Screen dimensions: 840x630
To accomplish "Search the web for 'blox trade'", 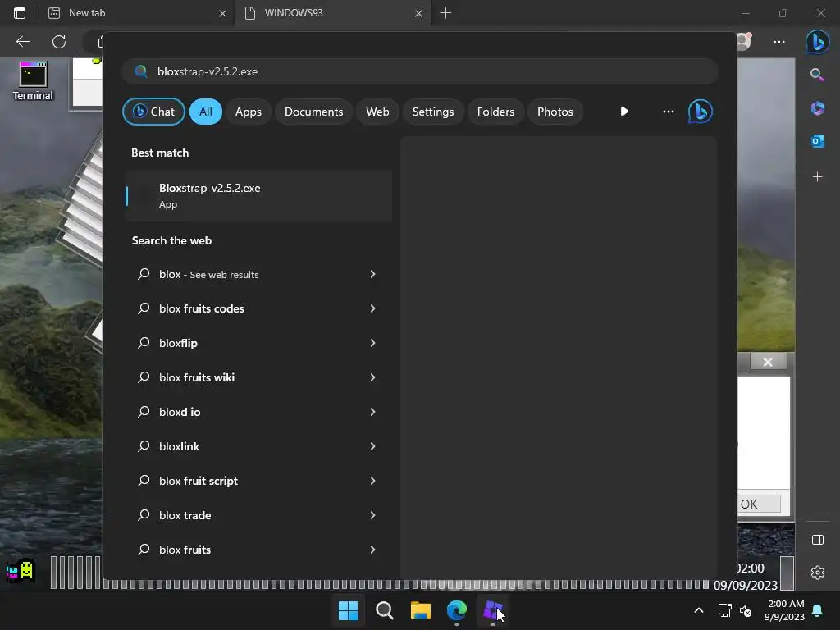I will pyautogui.click(x=185, y=515).
